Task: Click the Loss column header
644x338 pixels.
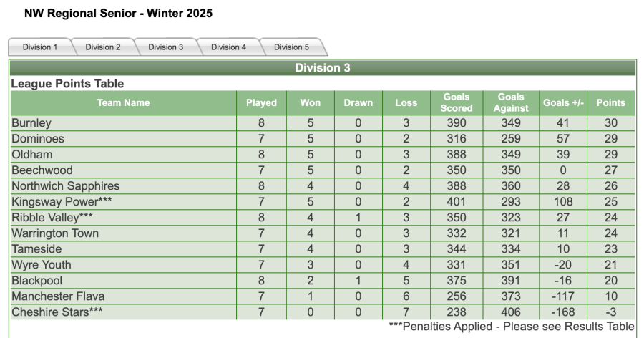Action: 406,102
